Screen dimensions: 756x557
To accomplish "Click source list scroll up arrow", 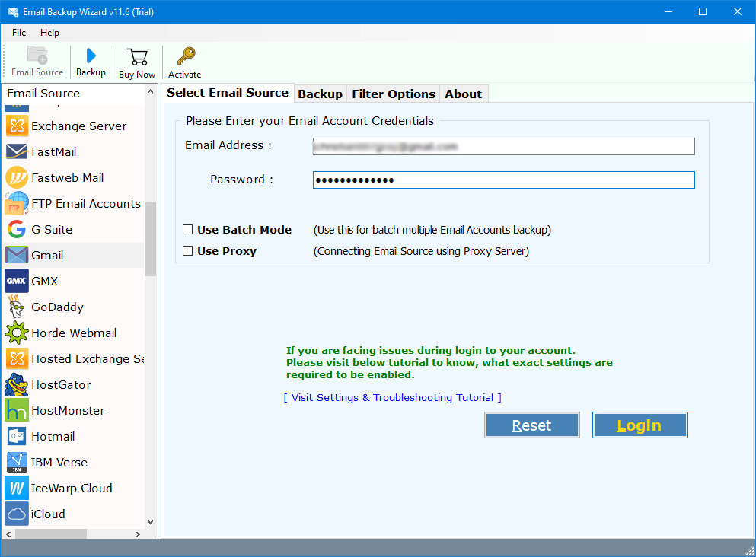I will pyautogui.click(x=151, y=91).
